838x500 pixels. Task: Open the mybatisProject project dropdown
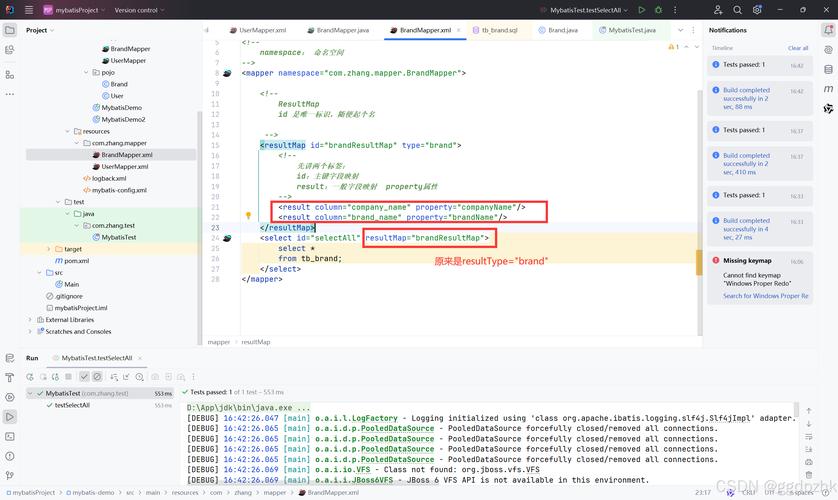click(x=75, y=10)
